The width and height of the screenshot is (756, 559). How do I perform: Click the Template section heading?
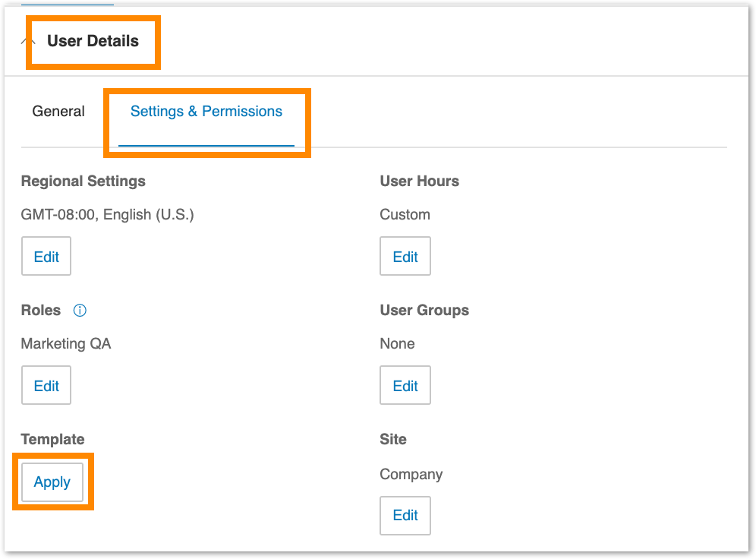click(x=52, y=439)
